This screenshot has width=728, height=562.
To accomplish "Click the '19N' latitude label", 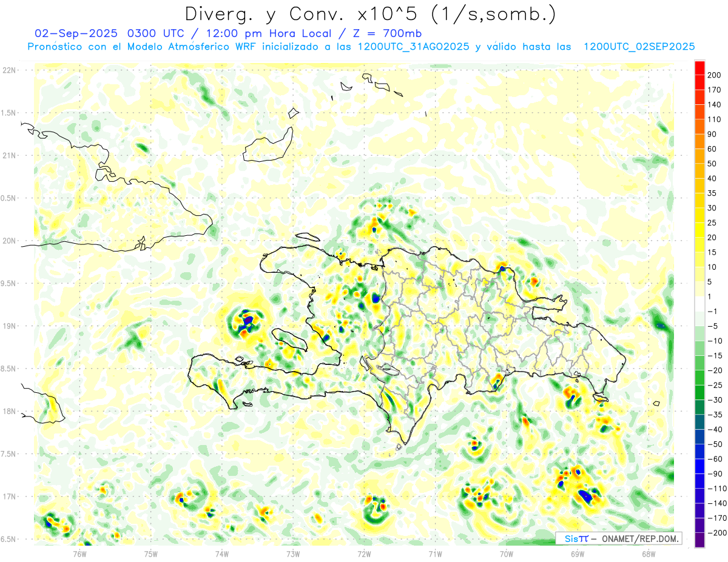I will pyautogui.click(x=8, y=326).
